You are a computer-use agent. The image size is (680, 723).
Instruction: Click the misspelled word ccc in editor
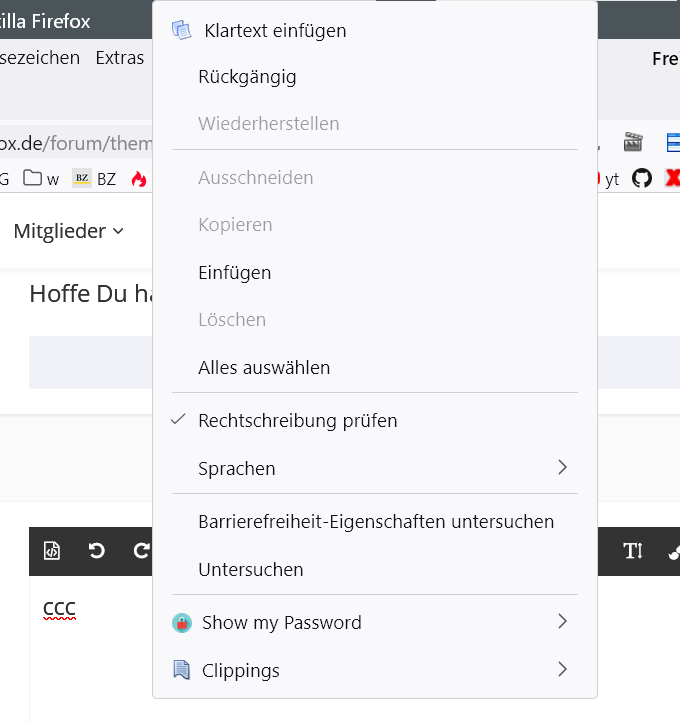click(59, 608)
